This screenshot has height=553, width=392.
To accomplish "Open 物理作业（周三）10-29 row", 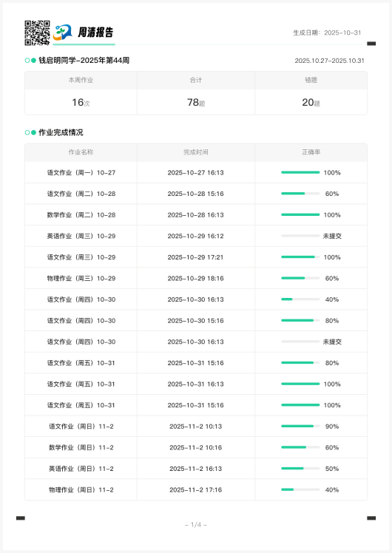I will [x=196, y=278].
